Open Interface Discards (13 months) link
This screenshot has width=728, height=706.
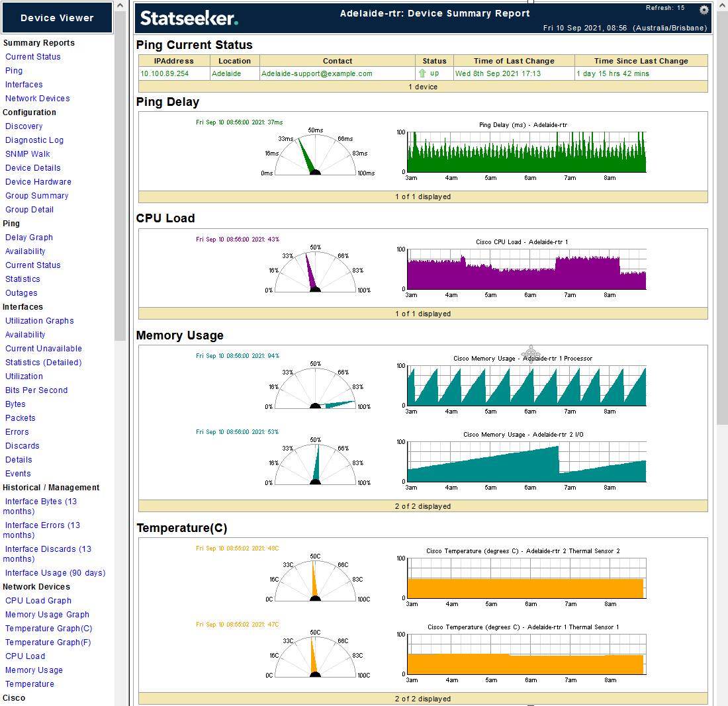48,554
